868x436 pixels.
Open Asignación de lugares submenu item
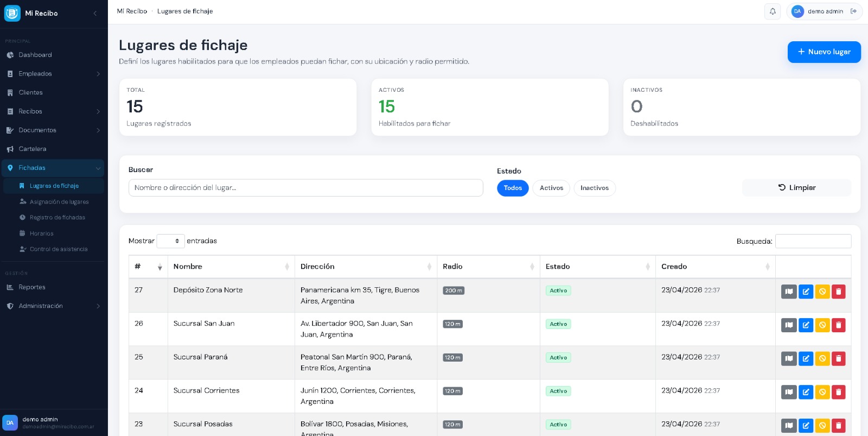59,202
